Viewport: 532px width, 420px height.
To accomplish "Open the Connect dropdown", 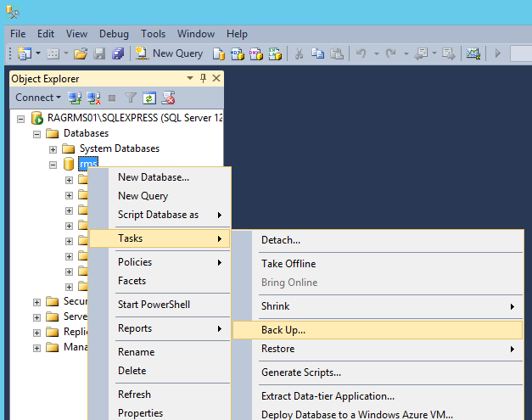I will tap(37, 98).
